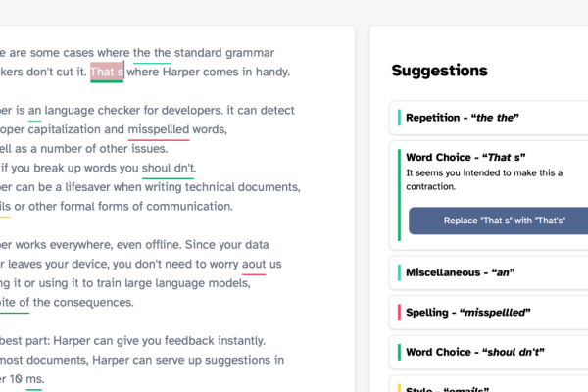Screen dimensions: 588x392
Task: Click the misspelled word "aout" in editor
Action: pyautogui.click(x=254, y=264)
